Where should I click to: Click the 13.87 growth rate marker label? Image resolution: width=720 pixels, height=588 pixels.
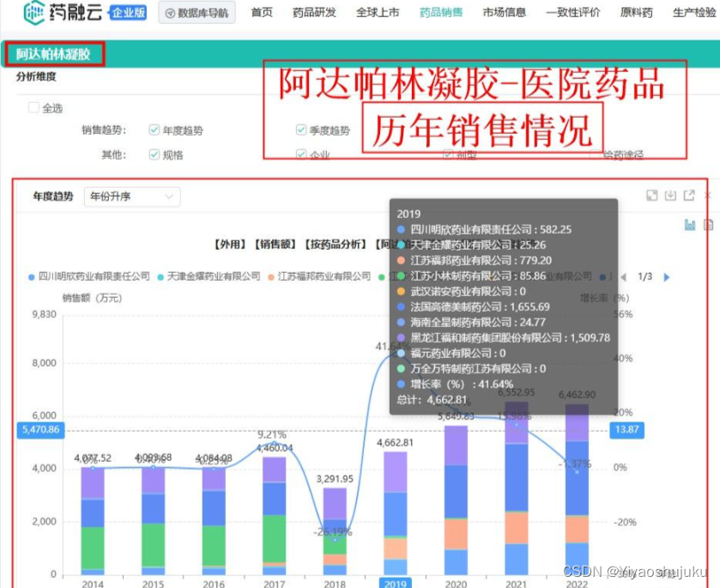pos(626,430)
